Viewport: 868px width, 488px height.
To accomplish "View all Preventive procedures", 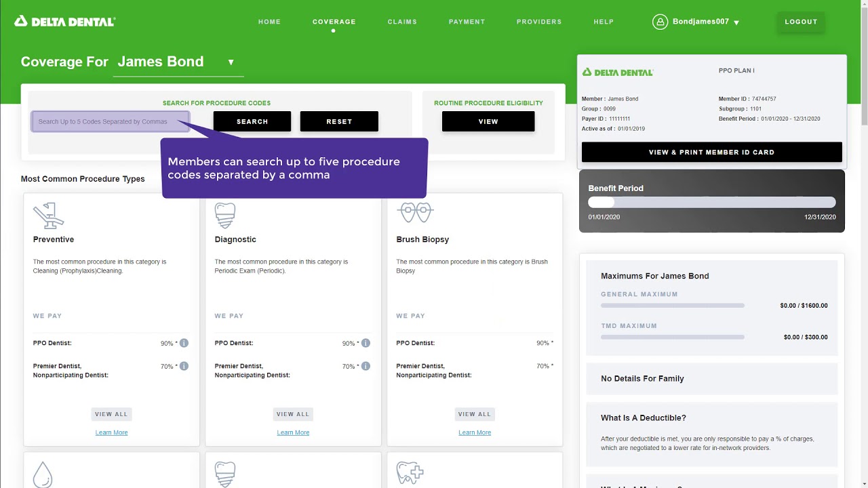I will pos(111,414).
